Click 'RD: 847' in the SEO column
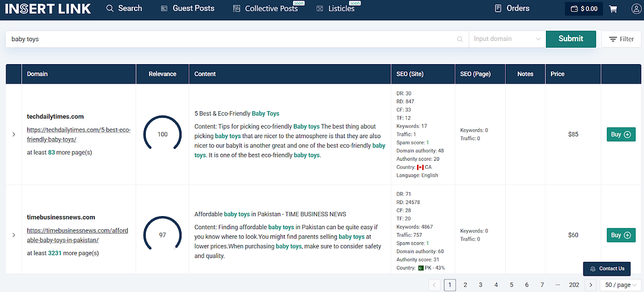This screenshot has width=644, height=292. pos(406,101)
